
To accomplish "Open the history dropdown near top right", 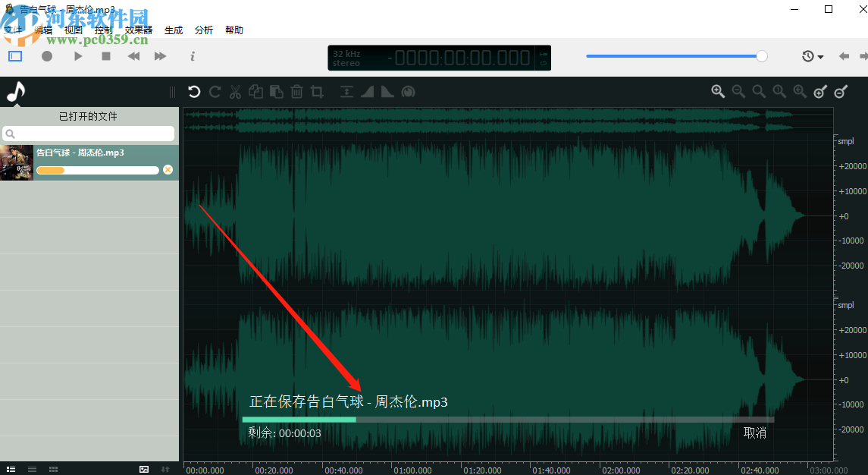I will point(811,55).
